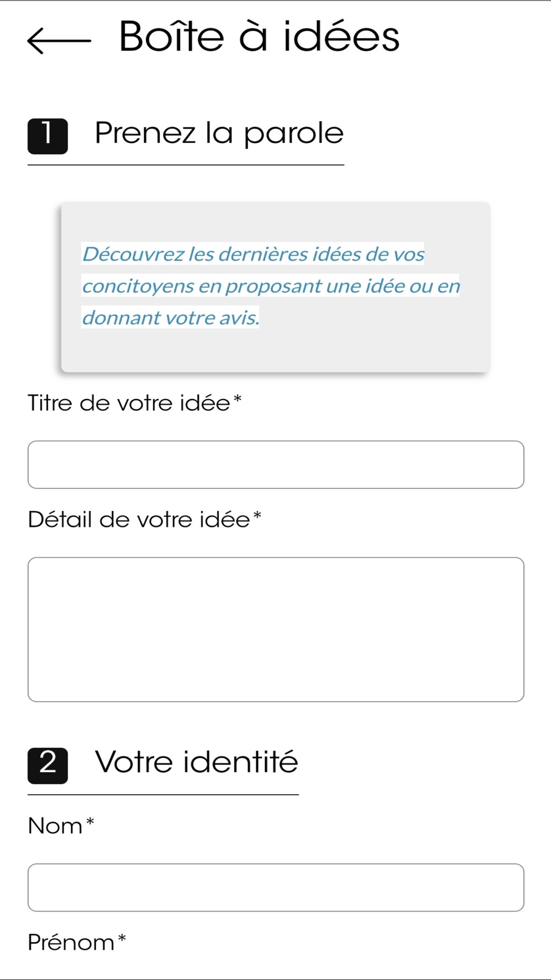
Task: Focus the Détail de votre idée text area
Action: pyautogui.click(x=276, y=629)
